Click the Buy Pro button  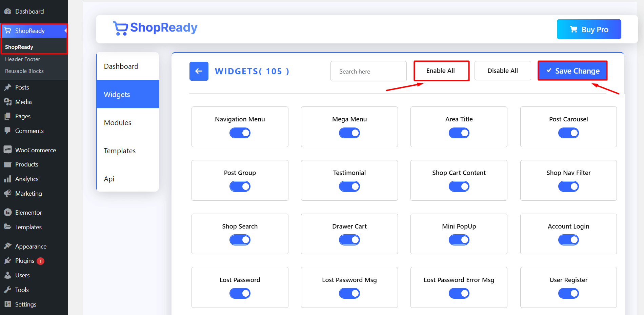pos(589,29)
